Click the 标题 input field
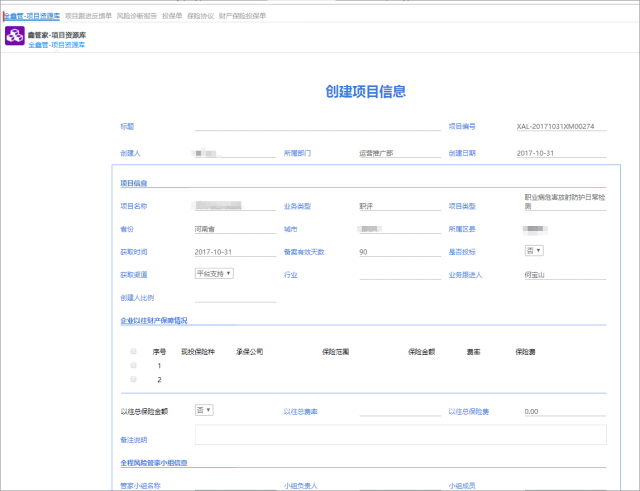 coord(318,126)
